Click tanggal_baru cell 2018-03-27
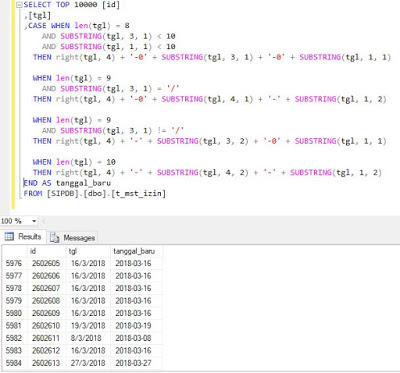 coord(136,363)
